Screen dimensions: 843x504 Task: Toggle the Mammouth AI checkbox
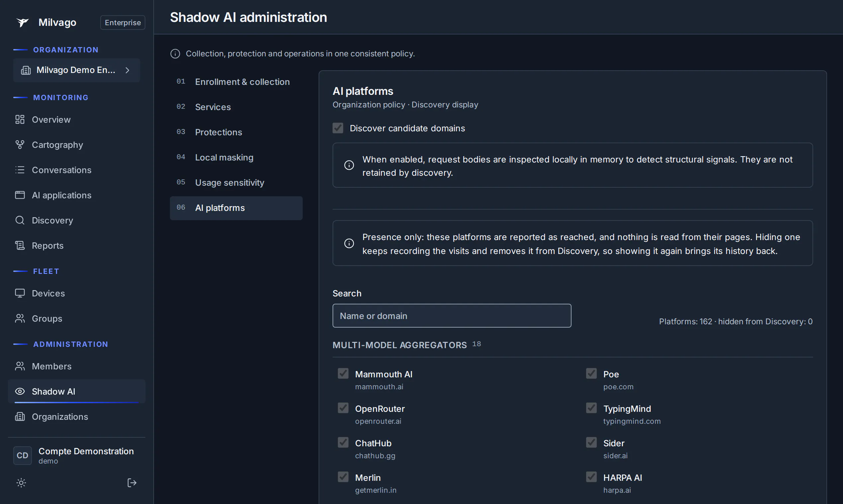[343, 374]
